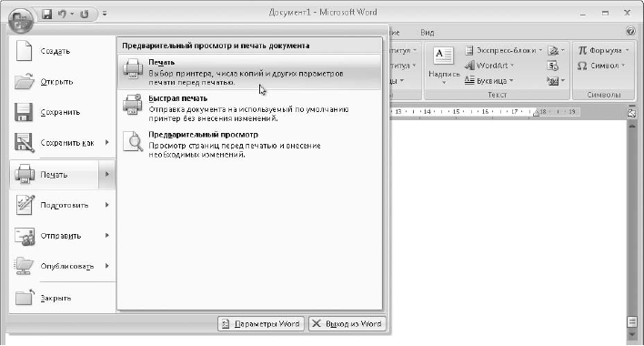Click the Создать blank page icon
The width and height of the screenshot is (644, 346).
click(x=24, y=51)
